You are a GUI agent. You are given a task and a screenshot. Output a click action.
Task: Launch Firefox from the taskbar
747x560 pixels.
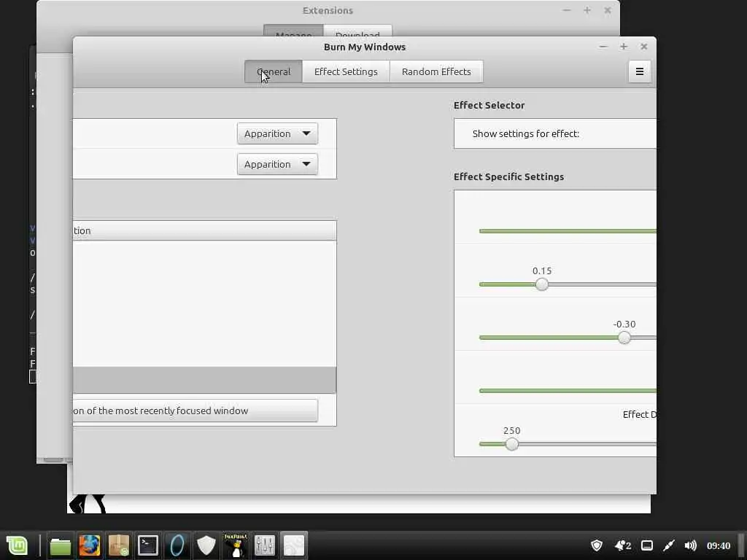tap(90, 545)
